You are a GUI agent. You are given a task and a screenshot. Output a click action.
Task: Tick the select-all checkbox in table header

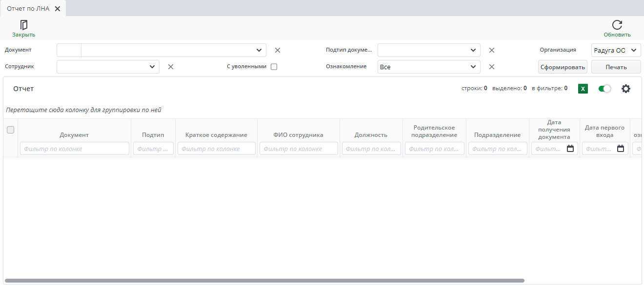pos(10,130)
